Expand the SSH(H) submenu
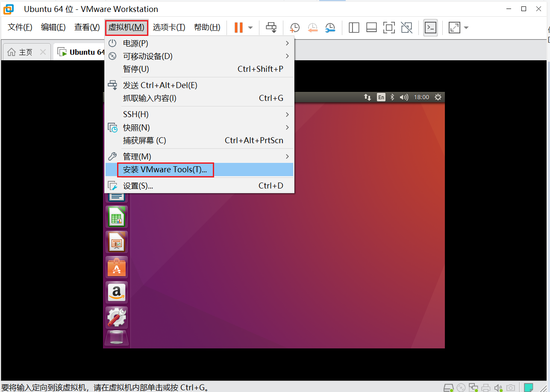Screen dimensions: 550x392 point(199,114)
